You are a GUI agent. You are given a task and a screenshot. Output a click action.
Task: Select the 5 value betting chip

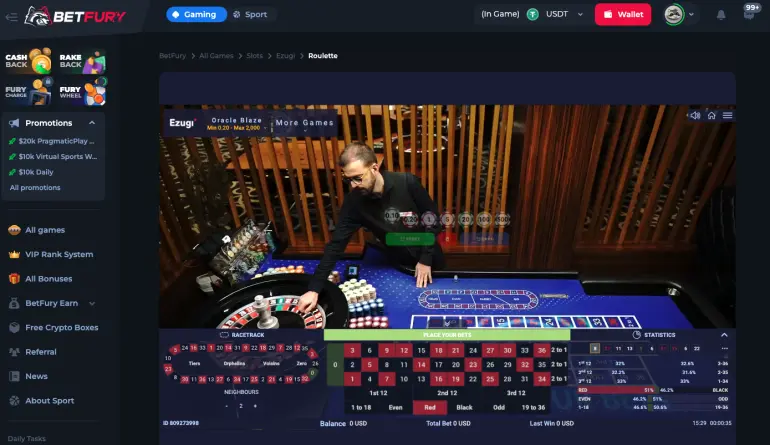point(447,219)
